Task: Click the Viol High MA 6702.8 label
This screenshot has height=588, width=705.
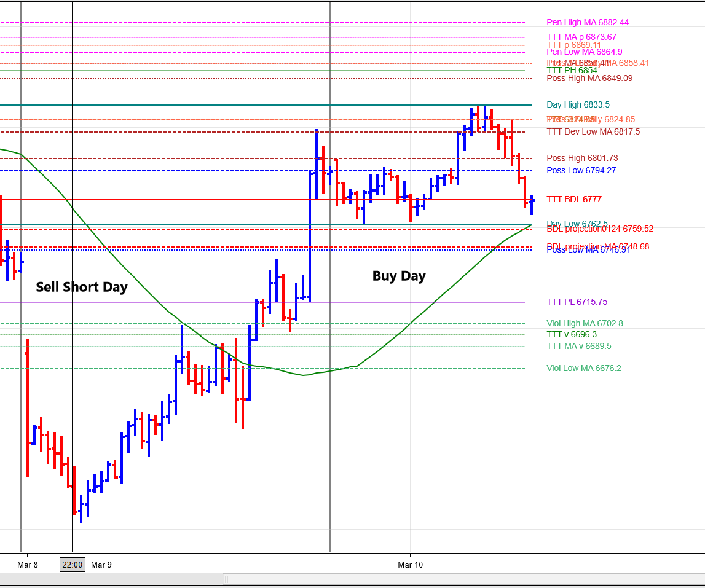Action: pos(585,324)
